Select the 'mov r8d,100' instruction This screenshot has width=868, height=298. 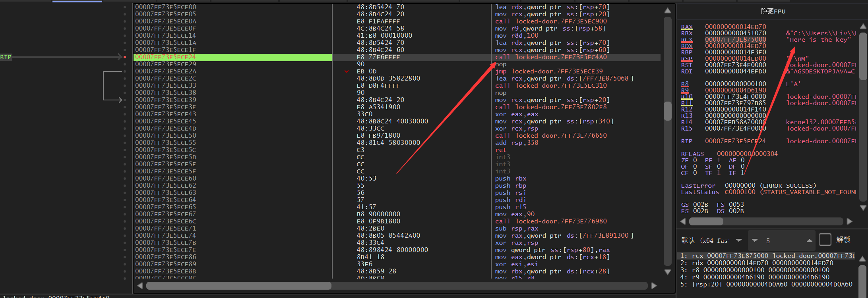(517, 36)
